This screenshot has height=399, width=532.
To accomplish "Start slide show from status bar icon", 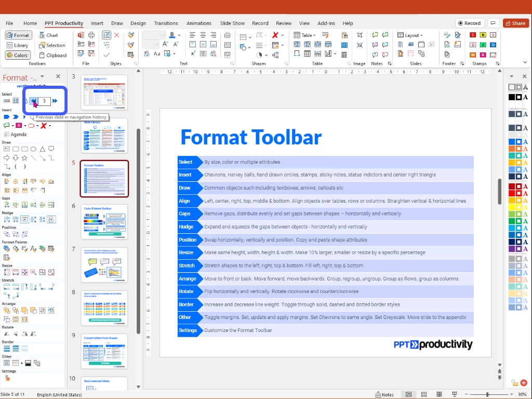I will (x=455, y=394).
